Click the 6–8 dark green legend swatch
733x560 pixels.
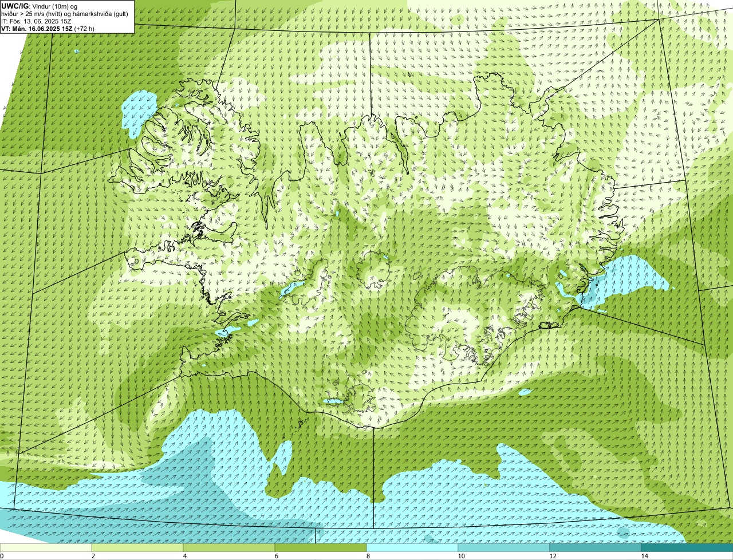click(x=321, y=547)
